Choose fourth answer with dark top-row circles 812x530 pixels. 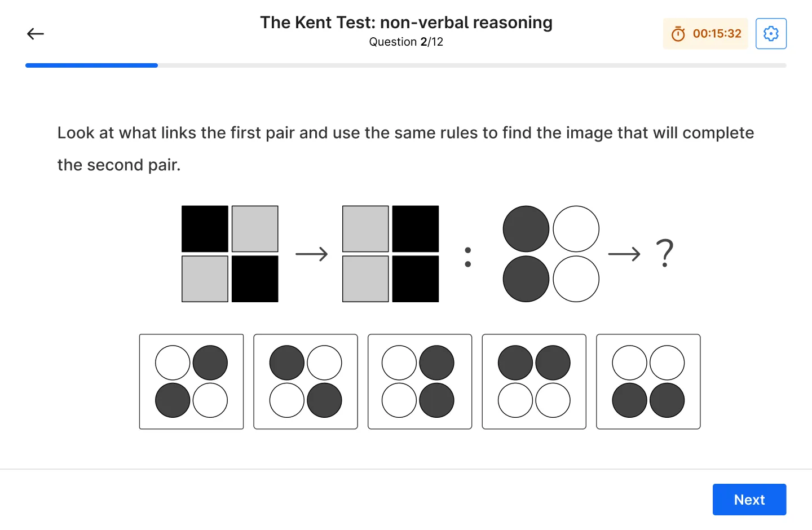(x=534, y=382)
